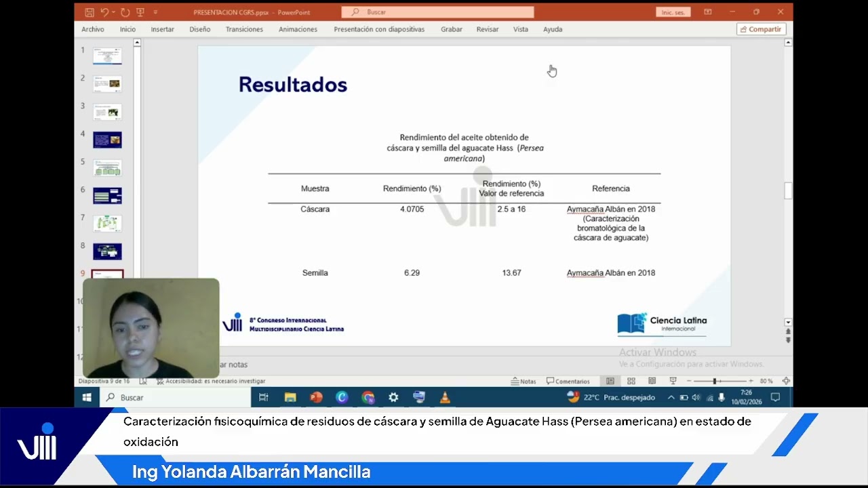
Task: Click the Compartir share button
Action: pyautogui.click(x=761, y=29)
